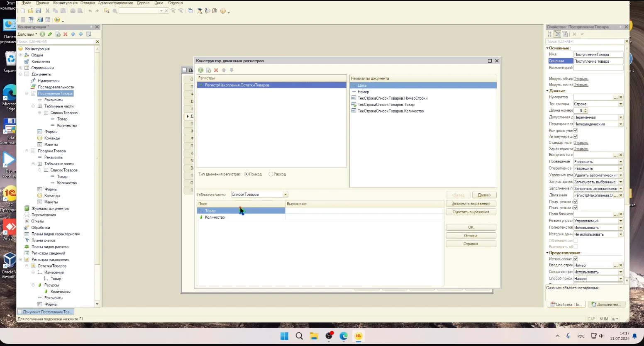Toggle the Автонумерация checkbox
Image resolution: width=644 pixels, height=346 pixels.
click(x=576, y=136)
